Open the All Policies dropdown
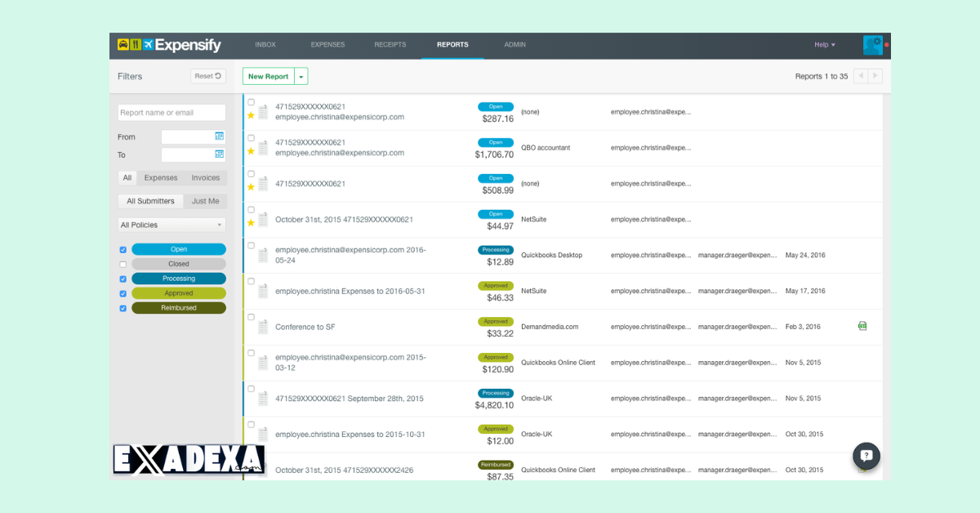 (171, 224)
